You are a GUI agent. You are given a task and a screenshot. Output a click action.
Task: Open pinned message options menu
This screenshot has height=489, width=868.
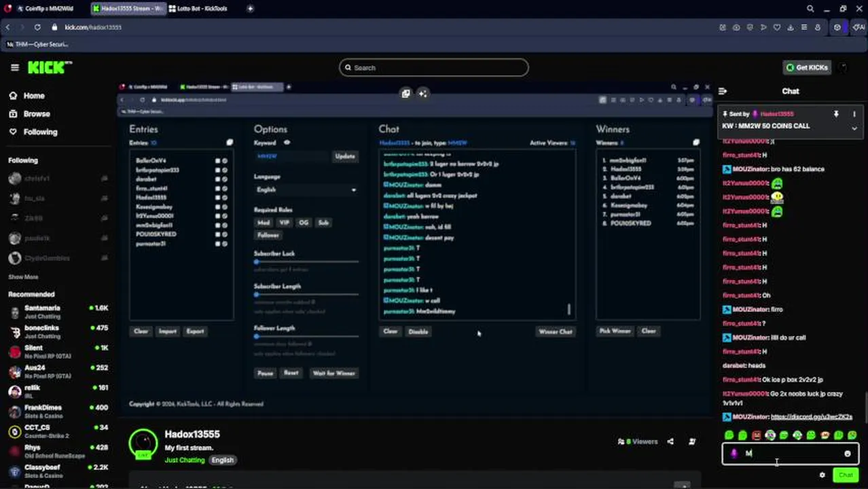(854, 114)
